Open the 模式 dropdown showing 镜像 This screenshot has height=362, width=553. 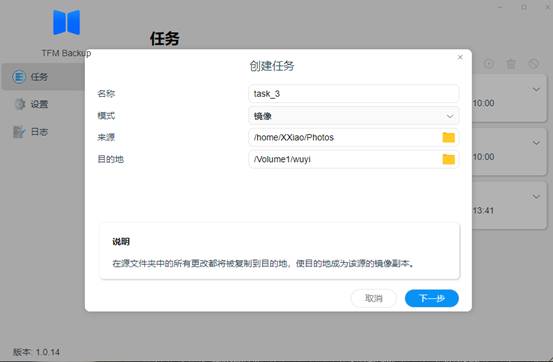click(x=354, y=116)
